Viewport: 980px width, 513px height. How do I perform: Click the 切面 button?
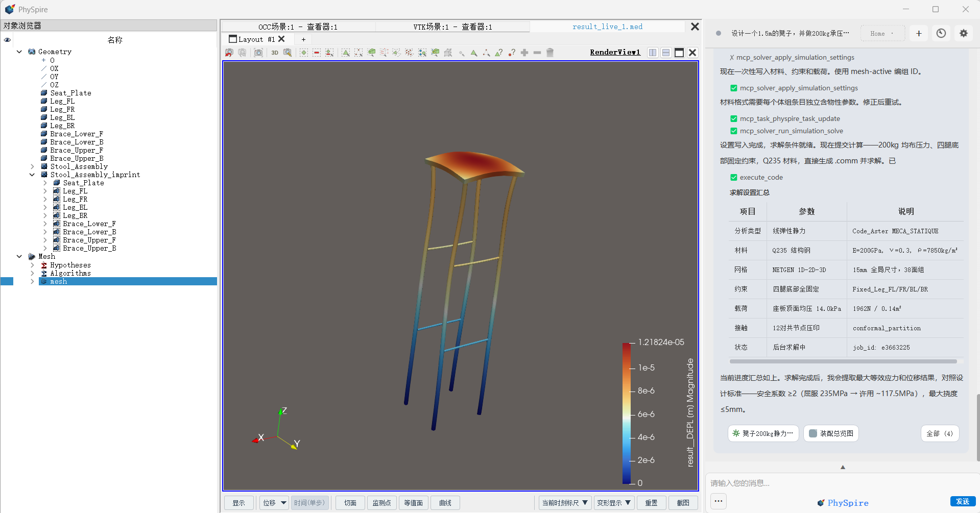(350, 503)
